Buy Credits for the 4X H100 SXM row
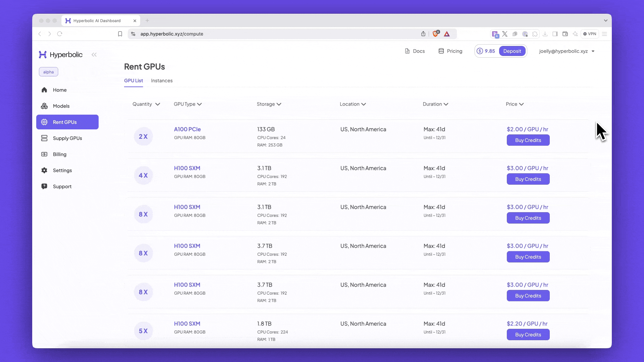Viewport: 644px width, 362px height. (528, 179)
